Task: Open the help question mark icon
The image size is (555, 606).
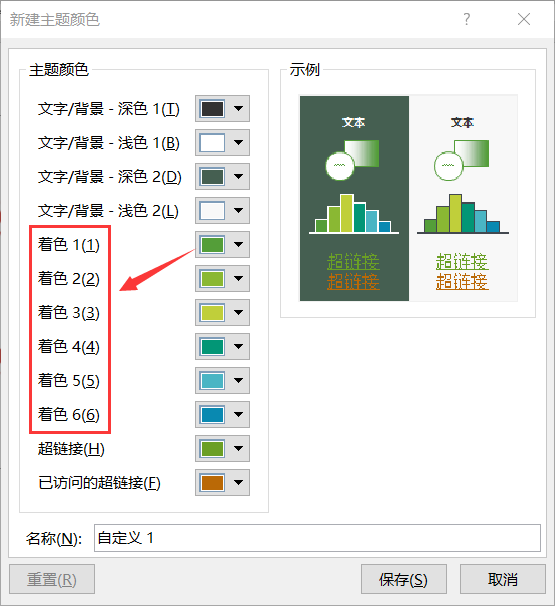Action: 466,19
